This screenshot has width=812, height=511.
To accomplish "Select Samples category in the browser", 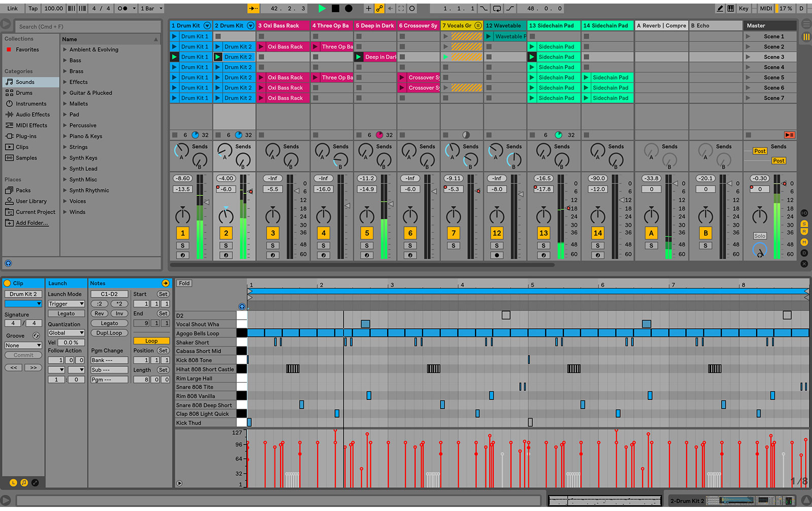I will pos(26,158).
